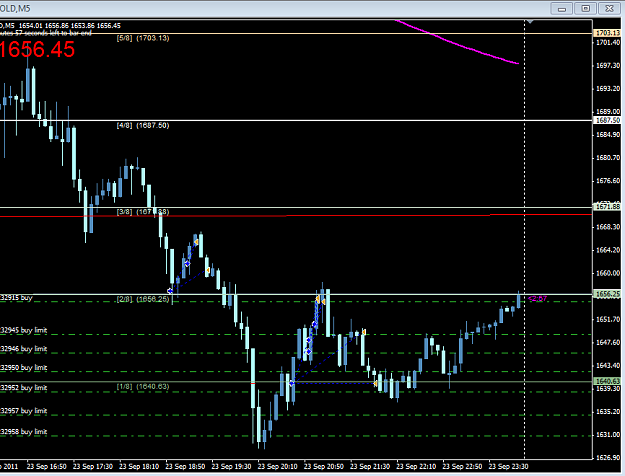Click the 32945 buy limit order label
Screen dimensions: 625x476
tap(24, 330)
